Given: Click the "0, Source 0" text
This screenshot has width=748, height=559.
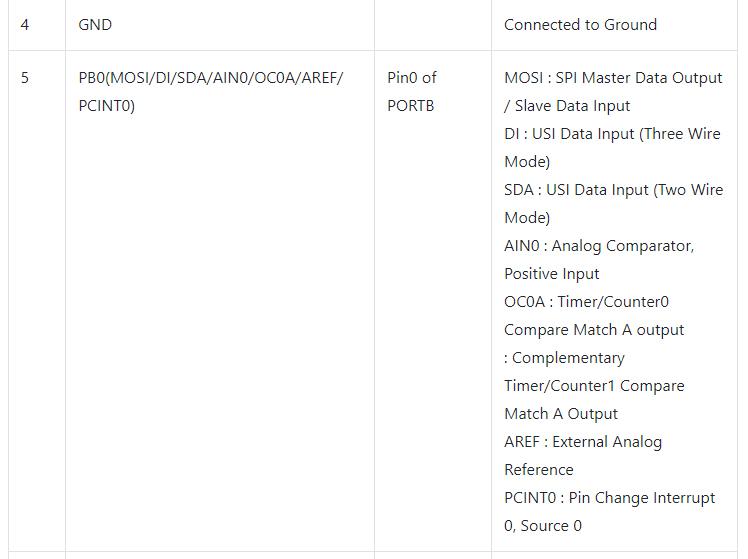Looking at the screenshot, I should [543, 526].
